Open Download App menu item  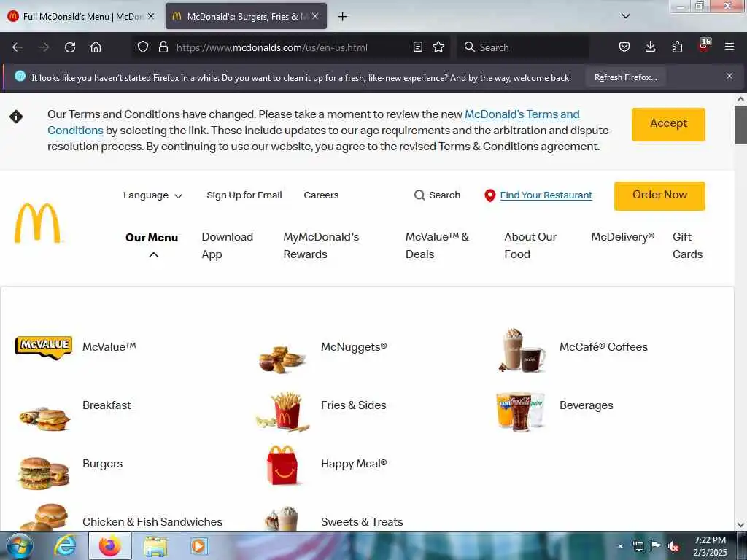pos(228,246)
